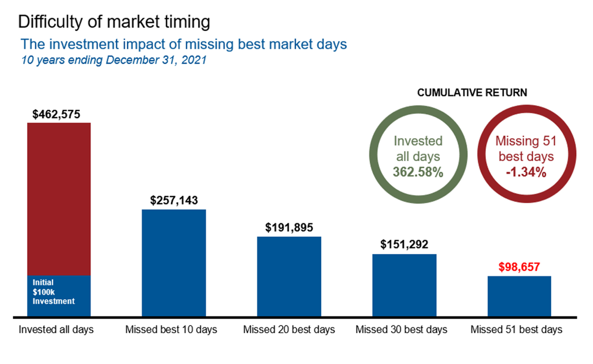The height and width of the screenshot is (364, 593).
Task: Click the "CUMULATIVE RETURN" heading
Action: [472, 93]
